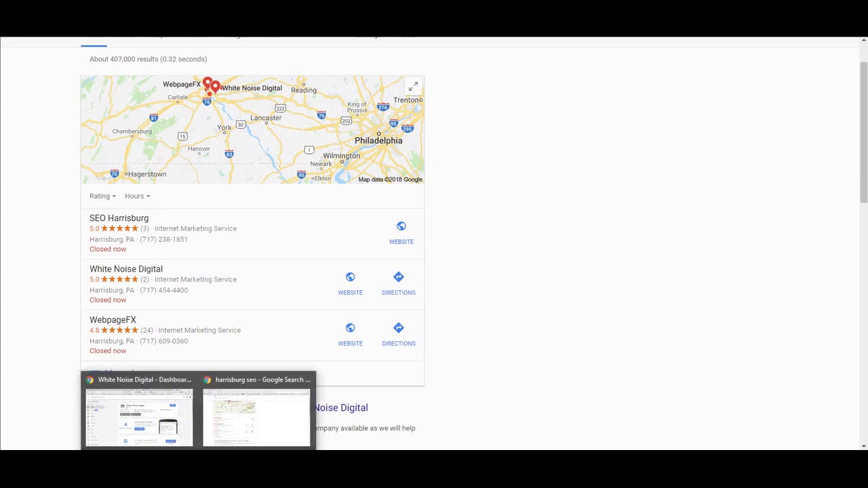868x488 pixels.
Task: Click the Elkton label on the map
Action: pyautogui.click(x=322, y=178)
